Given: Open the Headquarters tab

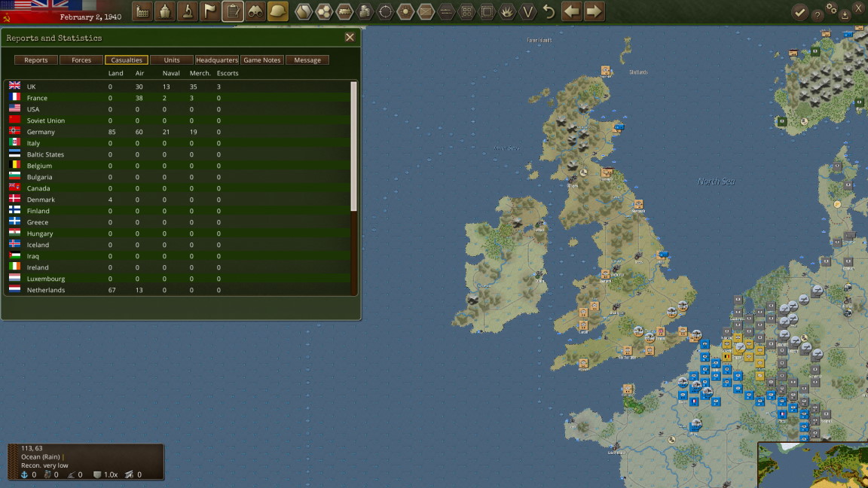Looking at the screenshot, I should coord(217,59).
